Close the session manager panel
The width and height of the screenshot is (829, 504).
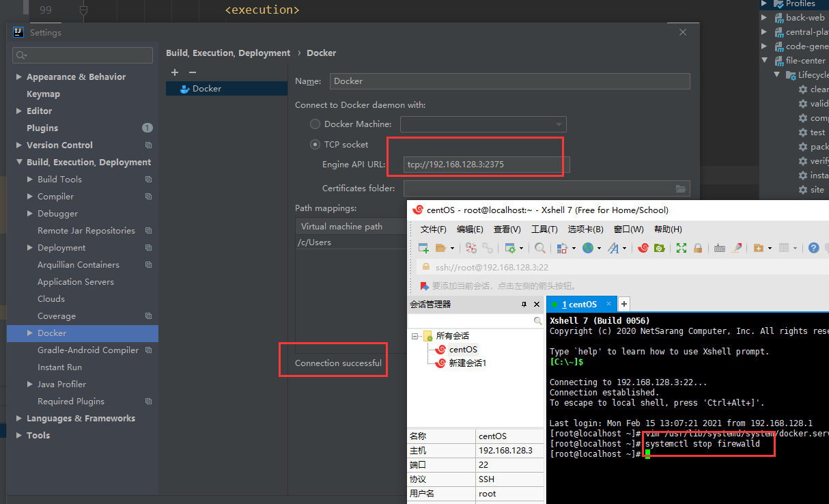(537, 304)
